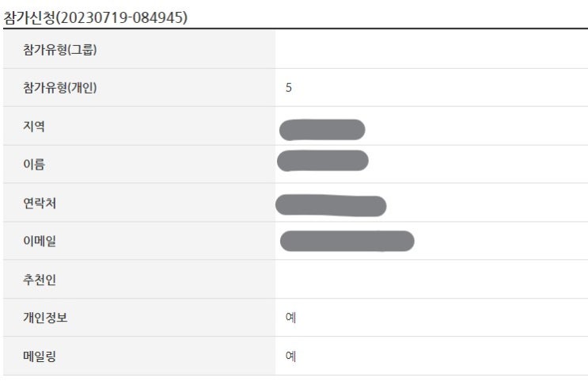Select the 이름 label

coord(34,165)
